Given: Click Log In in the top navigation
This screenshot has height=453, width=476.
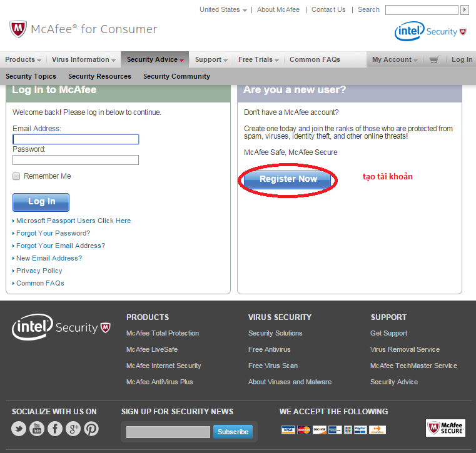Looking at the screenshot, I should click(462, 59).
